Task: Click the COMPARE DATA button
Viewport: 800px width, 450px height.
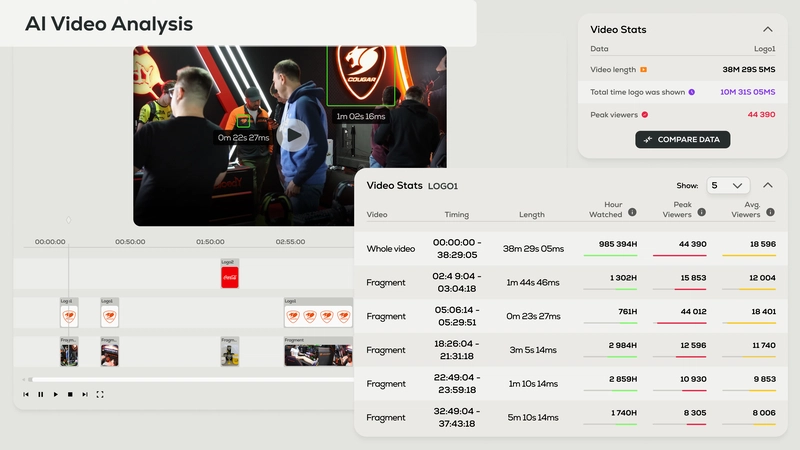Action: 683,140
